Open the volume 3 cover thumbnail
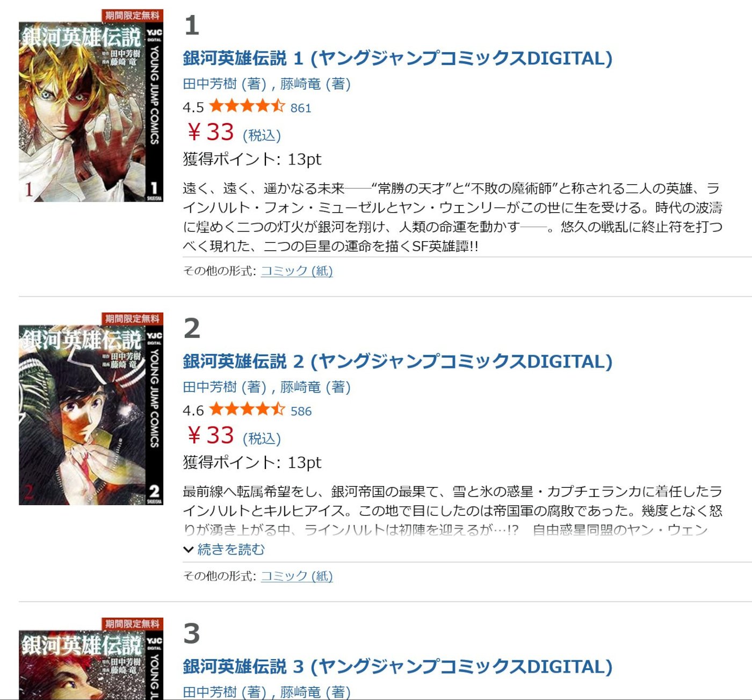The width and height of the screenshot is (752, 700). [91, 665]
